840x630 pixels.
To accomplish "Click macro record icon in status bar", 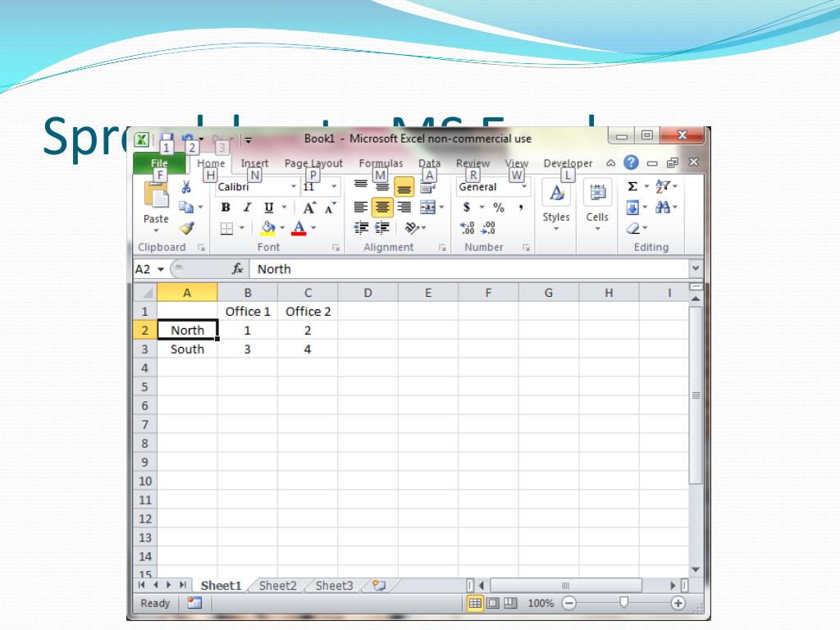I will [194, 603].
